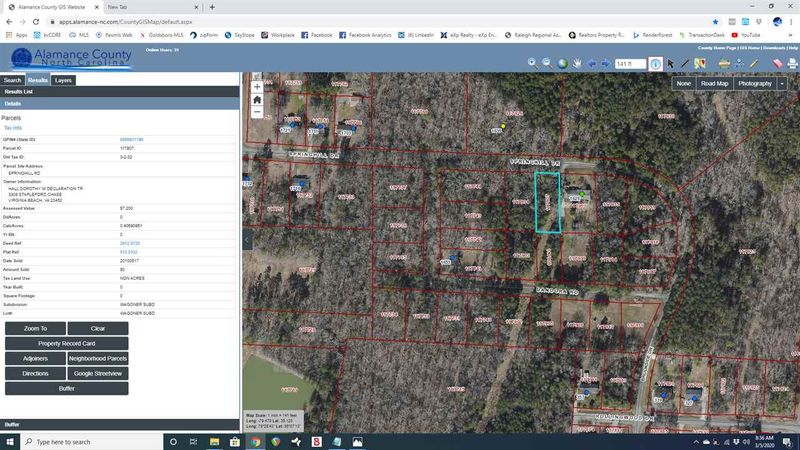Click the red eraser clear tool
Screen dimensions: 800x450
coord(778,64)
